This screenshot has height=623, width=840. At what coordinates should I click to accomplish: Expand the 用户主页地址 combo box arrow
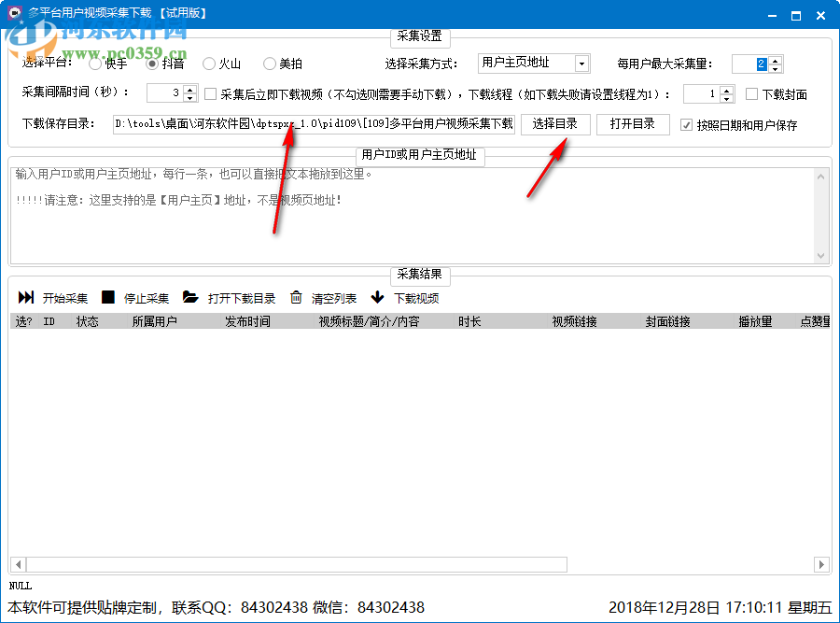[581, 63]
